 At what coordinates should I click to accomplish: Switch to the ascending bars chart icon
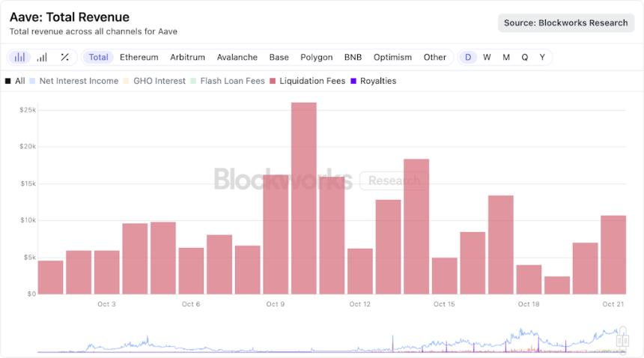42,57
